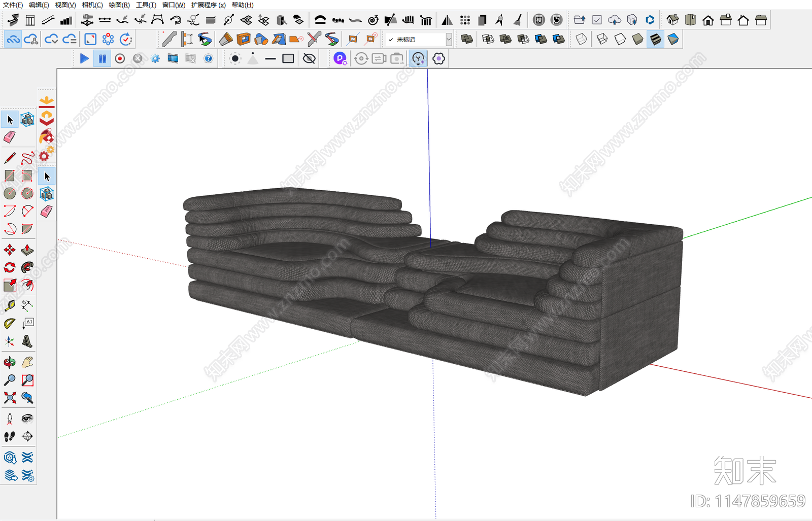This screenshot has height=521, width=812.
Task: Select the Paint Bucket tool
Action: [x=47, y=136]
